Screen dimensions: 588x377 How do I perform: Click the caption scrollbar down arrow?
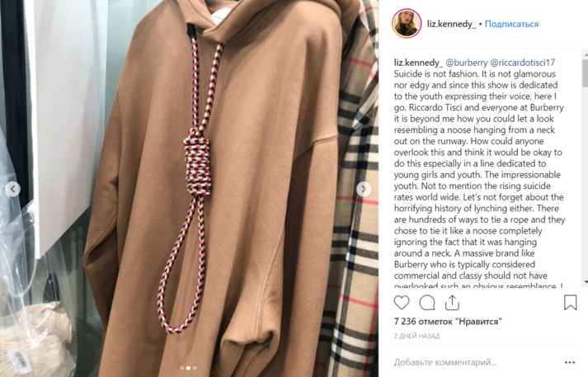point(586,282)
